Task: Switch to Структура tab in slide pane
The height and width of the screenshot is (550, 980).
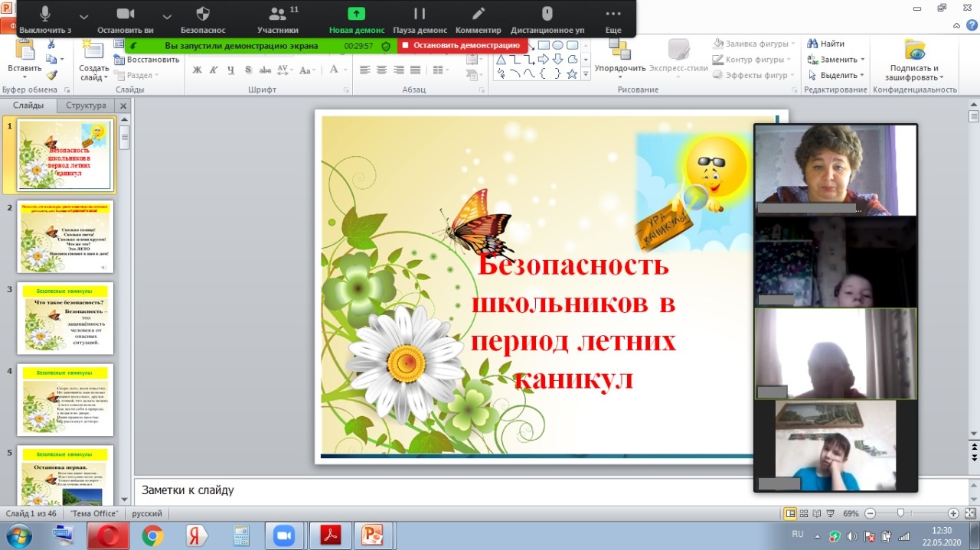Action: (x=86, y=106)
